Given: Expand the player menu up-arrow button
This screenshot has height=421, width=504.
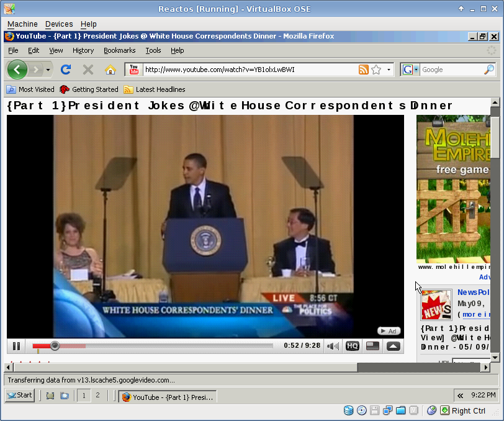Looking at the screenshot, I should (393, 346).
